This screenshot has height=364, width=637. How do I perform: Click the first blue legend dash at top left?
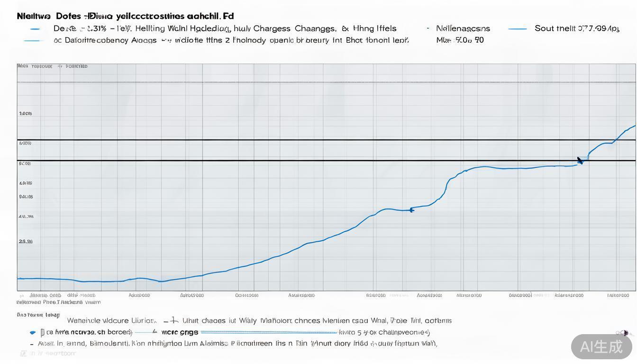coord(35,29)
